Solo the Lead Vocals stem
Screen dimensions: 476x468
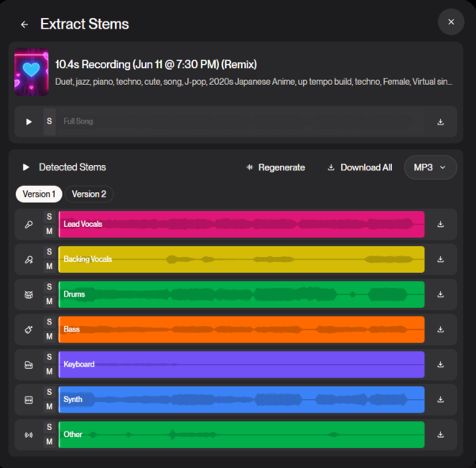(x=49, y=217)
